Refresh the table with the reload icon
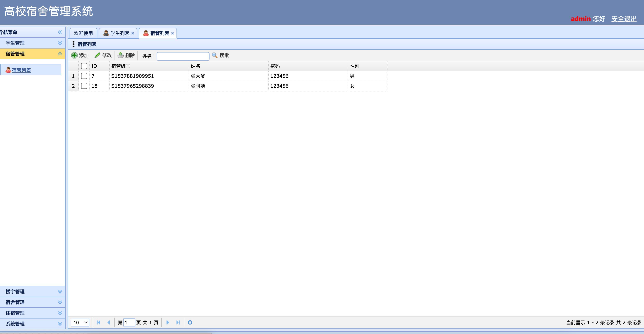 coord(190,322)
